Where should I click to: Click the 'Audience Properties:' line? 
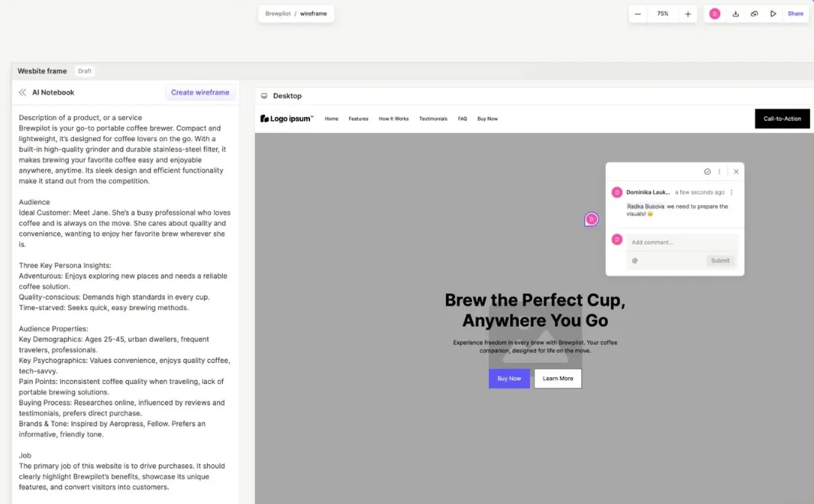53,329
